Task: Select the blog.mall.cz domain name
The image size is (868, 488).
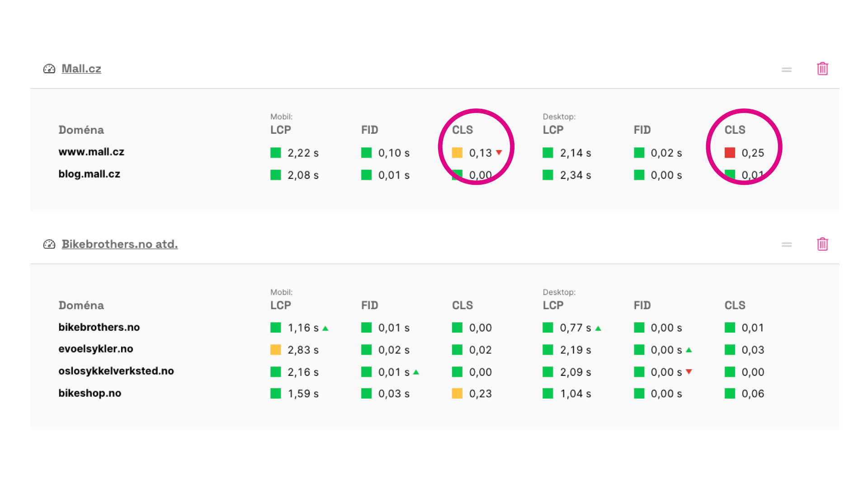Action: [x=89, y=174]
